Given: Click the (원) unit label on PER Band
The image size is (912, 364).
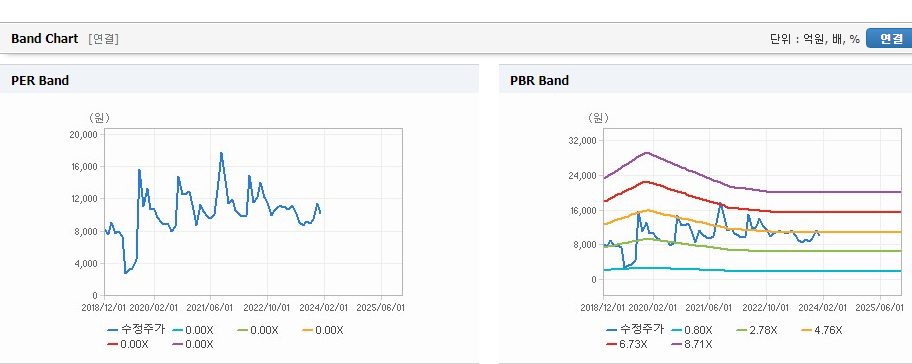Looking at the screenshot, I should (x=99, y=118).
